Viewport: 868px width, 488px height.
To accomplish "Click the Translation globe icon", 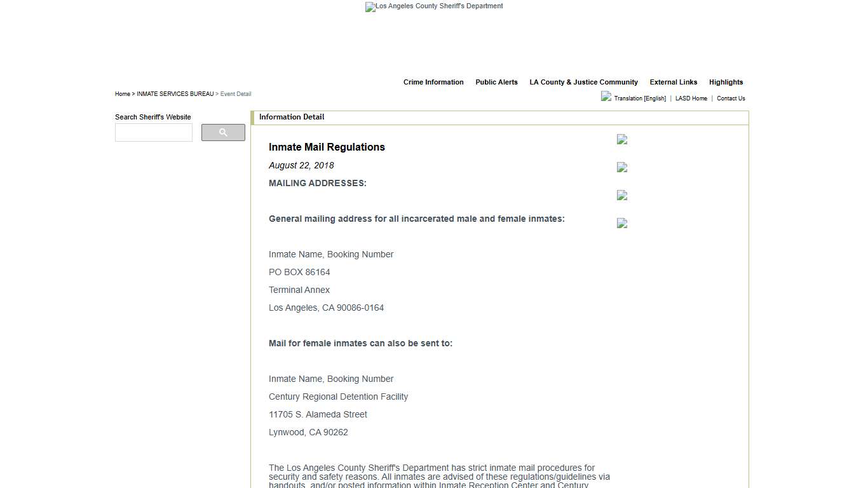I will pos(606,97).
